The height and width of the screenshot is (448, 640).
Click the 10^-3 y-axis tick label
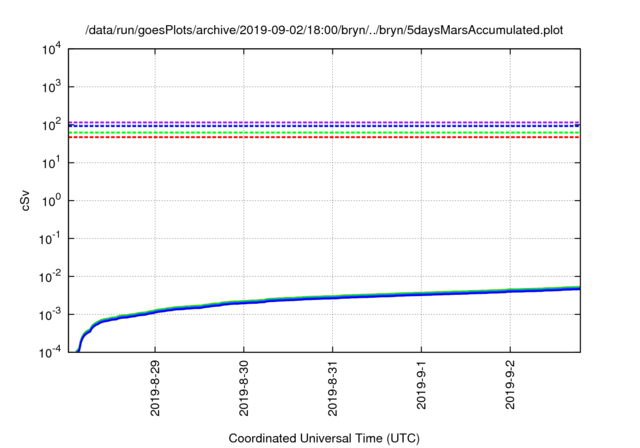click(51, 314)
